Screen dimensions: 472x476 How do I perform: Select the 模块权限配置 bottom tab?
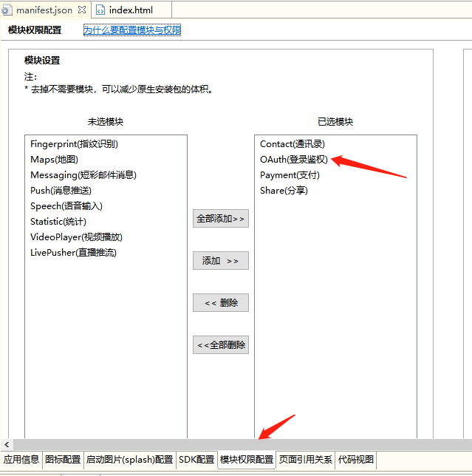247,460
